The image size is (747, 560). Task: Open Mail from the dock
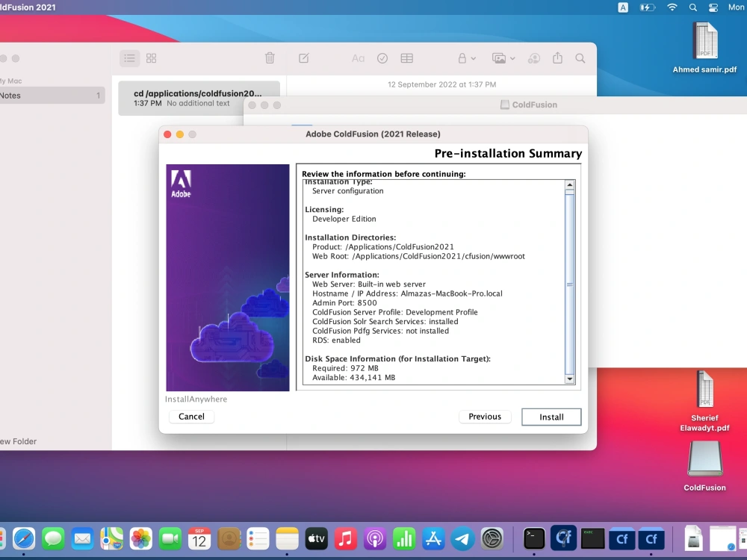pyautogui.click(x=82, y=539)
